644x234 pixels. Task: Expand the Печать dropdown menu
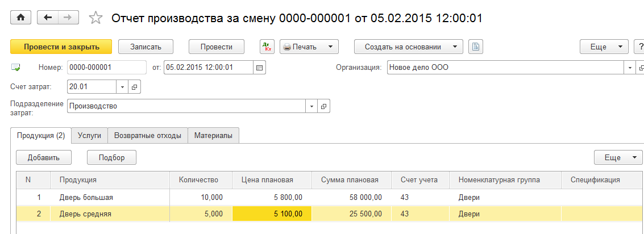click(x=309, y=47)
